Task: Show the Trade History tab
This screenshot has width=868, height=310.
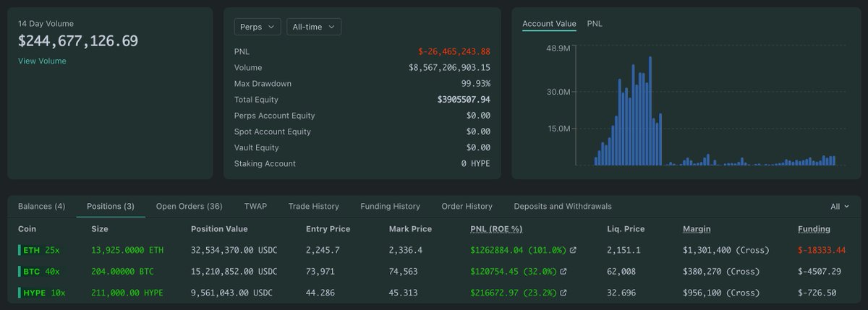Action: click(313, 207)
